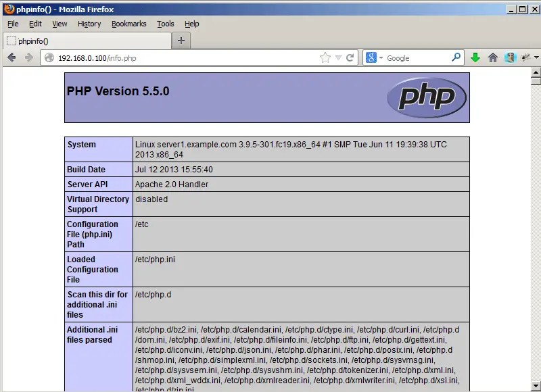
Task: Click the globe site identity icon
Action: (x=49, y=57)
